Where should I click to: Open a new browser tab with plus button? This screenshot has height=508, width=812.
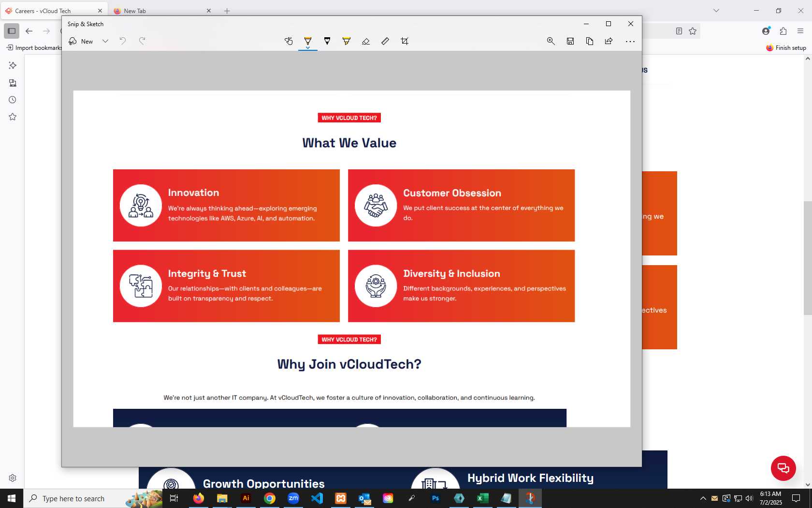pyautogui.click(x=227, y=11)
